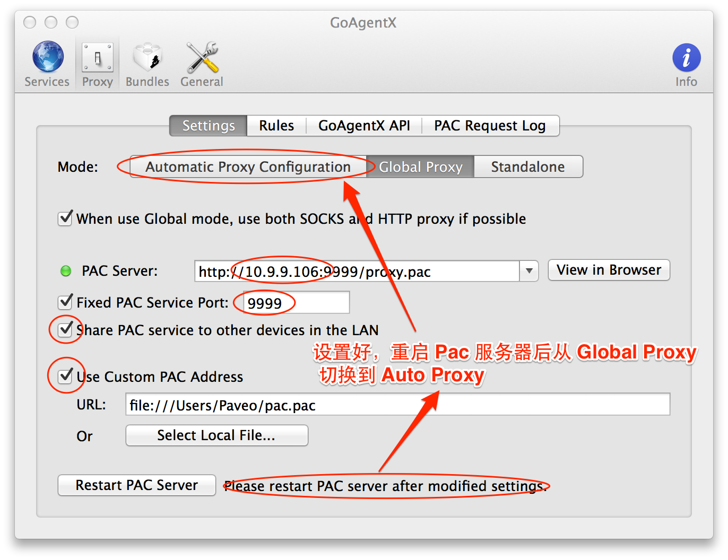
Task: Switch to the Settings tab
Action: click(x=209, y=126)
